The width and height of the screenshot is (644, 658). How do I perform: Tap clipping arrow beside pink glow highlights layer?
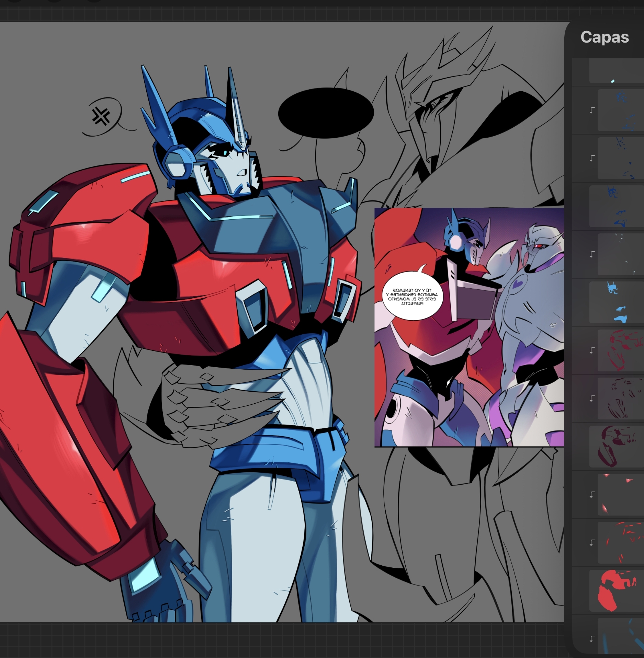592,495
